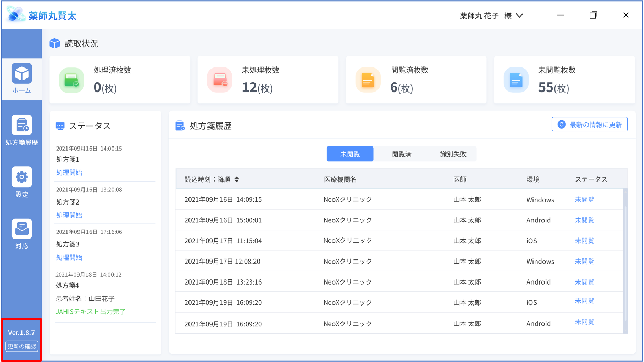Click table timestamp 2021年09月17日 12:08:20
The height and width of the screenshot is (362, 644).
[x=223, y=261]
